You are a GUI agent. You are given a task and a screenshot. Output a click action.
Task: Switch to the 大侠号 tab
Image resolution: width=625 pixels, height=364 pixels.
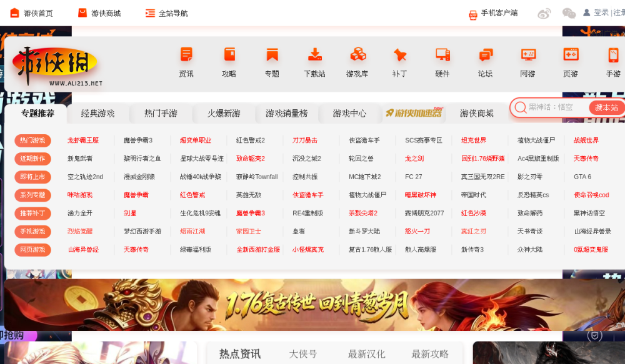point(303,353)
